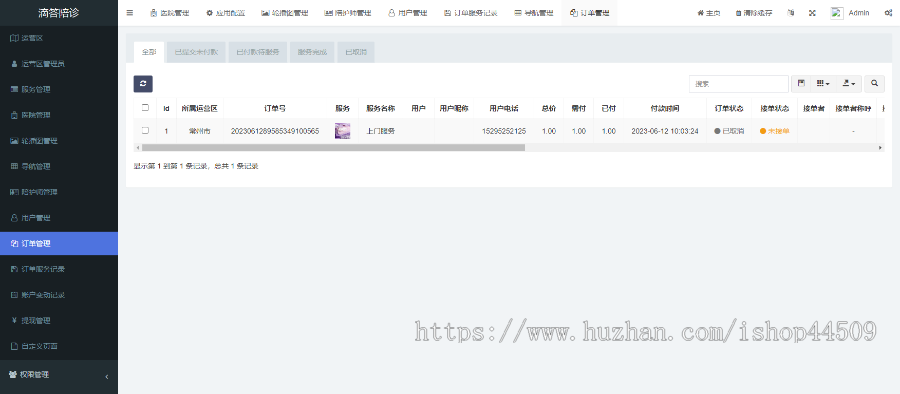Click the table's horizontal scrollbar
Screen dimensions: 900x394
tap(333, 148)
